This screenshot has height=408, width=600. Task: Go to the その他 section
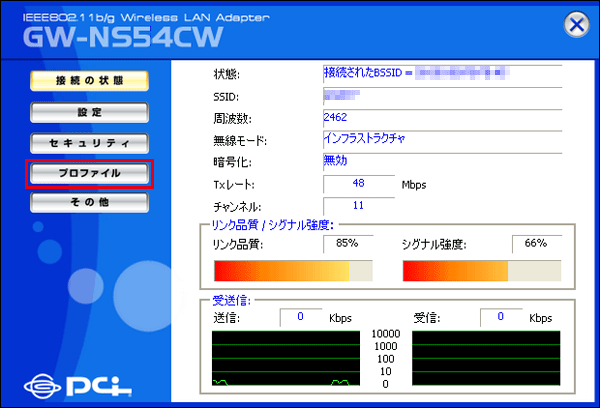coord(89,202)
